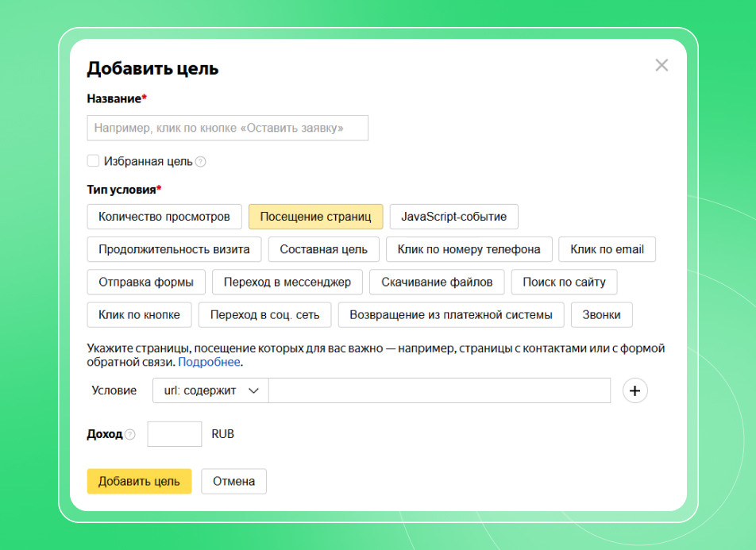This screenshot has height=550, width=756.
Task: Select Клик по номеру телефона option
Action: (469, 249)
